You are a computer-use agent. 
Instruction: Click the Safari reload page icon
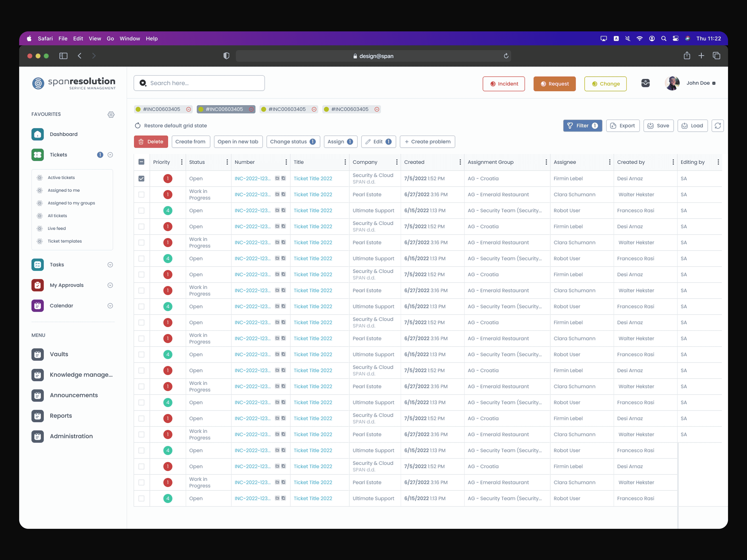coord(506,56)
